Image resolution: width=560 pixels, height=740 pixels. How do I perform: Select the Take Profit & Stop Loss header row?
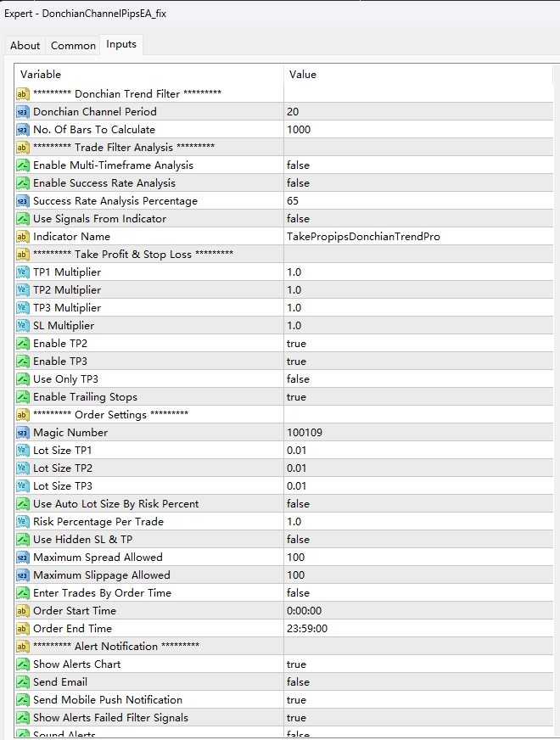(284, 255)
